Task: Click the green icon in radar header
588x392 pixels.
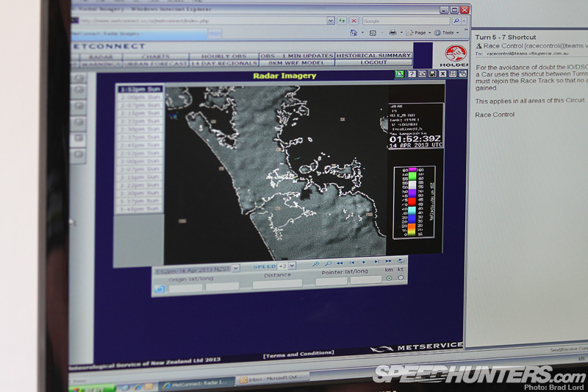Action: (x=399, y=74)
